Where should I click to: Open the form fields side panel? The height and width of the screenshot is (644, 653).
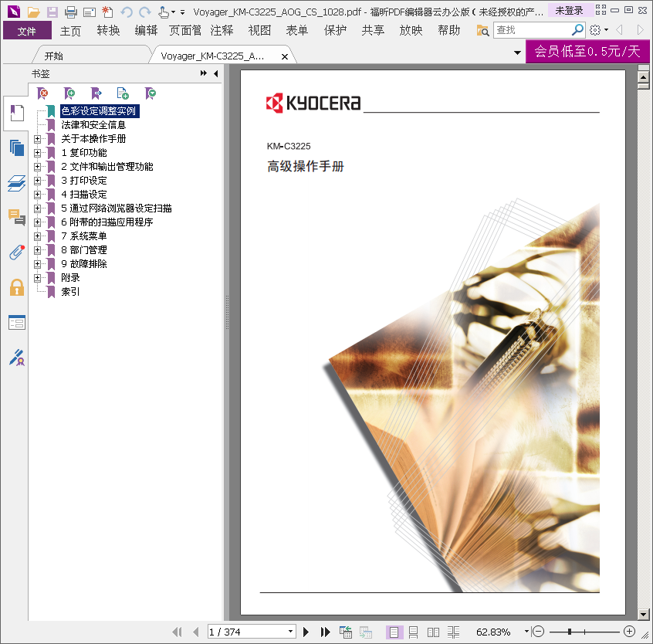coord(17,323)
